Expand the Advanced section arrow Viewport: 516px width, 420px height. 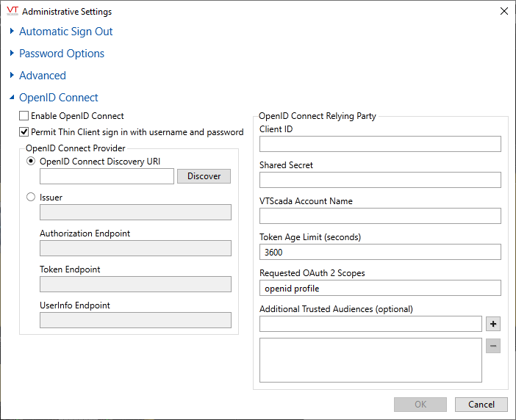click(12, 75)
